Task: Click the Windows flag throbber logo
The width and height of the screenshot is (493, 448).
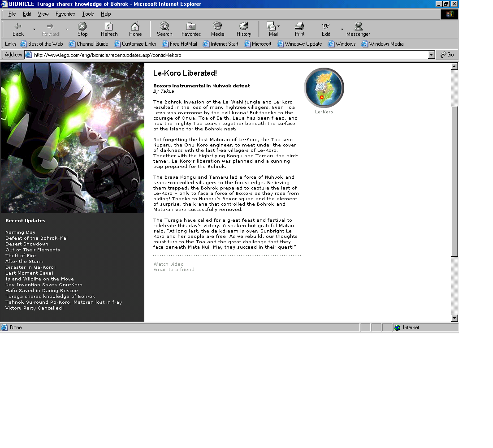Action: (449, 14)
